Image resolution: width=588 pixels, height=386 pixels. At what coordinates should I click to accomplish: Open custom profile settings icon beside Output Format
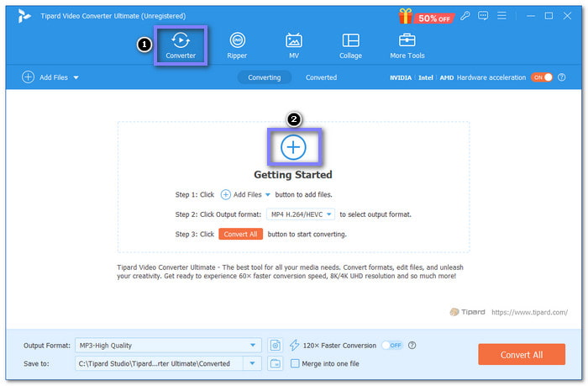point(276,345)
